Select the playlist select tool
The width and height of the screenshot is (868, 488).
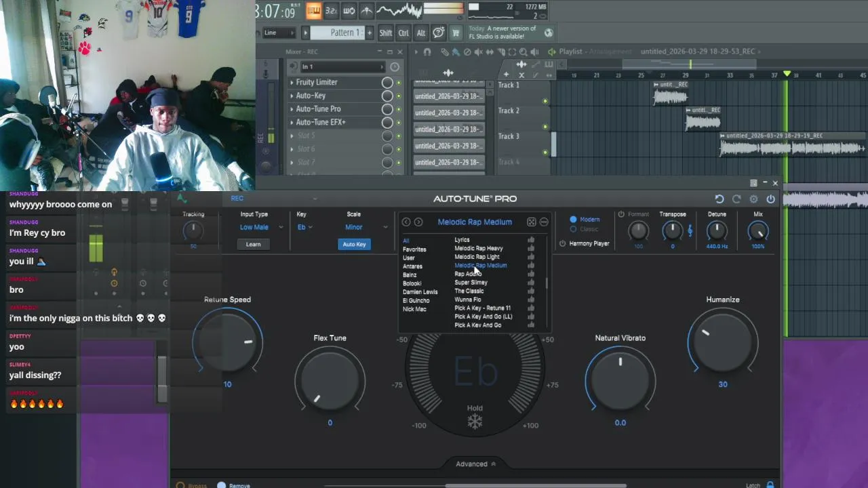[513, 52]
